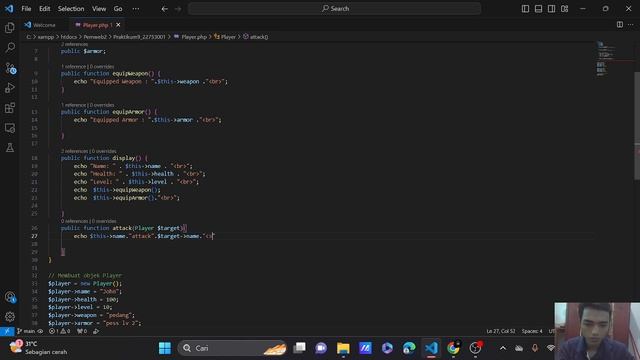Click the vertical editor scrollbar
640x360 pixels.
[637, 126]
